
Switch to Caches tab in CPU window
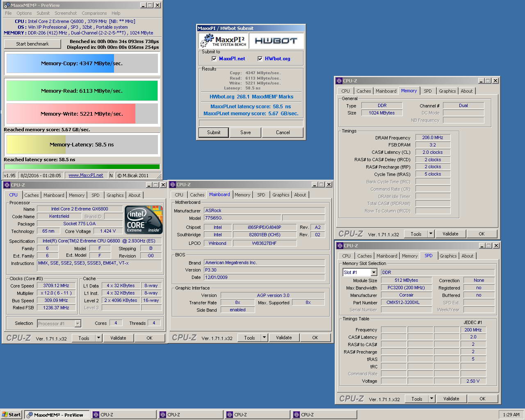click(32, 195)
